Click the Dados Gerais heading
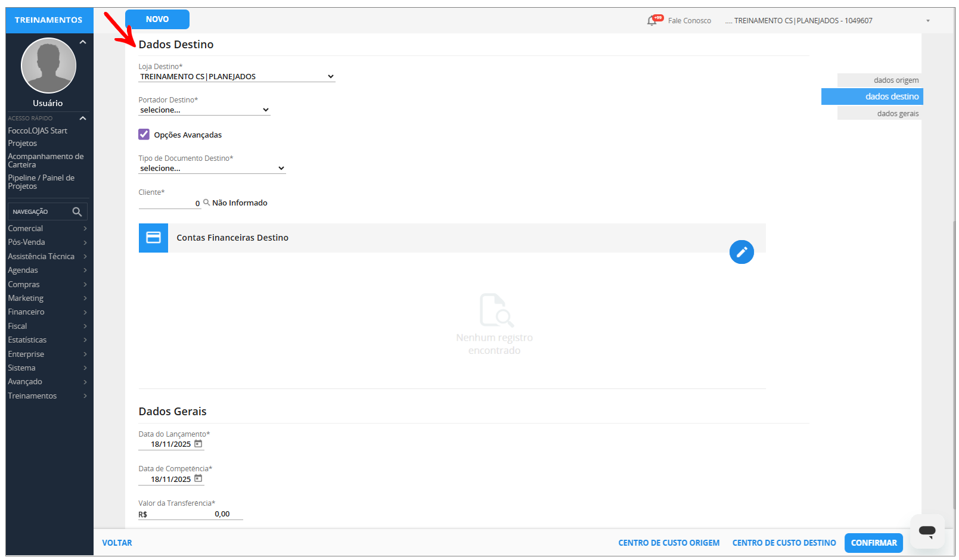 172,412
